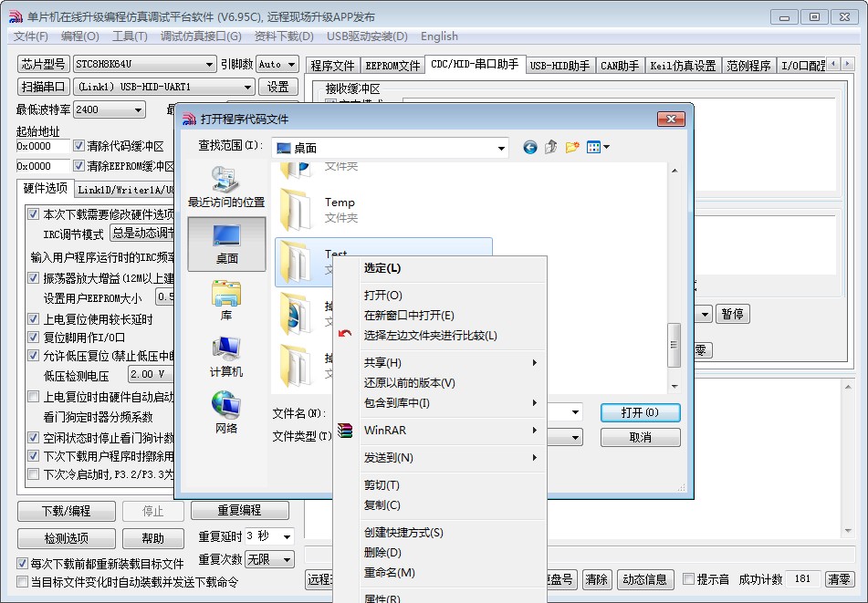This screenshot has width=868, height=603.
Task: Click the 检测选项 button
Action: 67,538
